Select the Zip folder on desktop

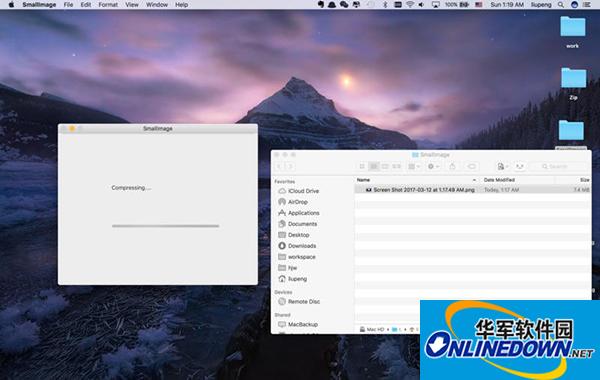[573, 84]
